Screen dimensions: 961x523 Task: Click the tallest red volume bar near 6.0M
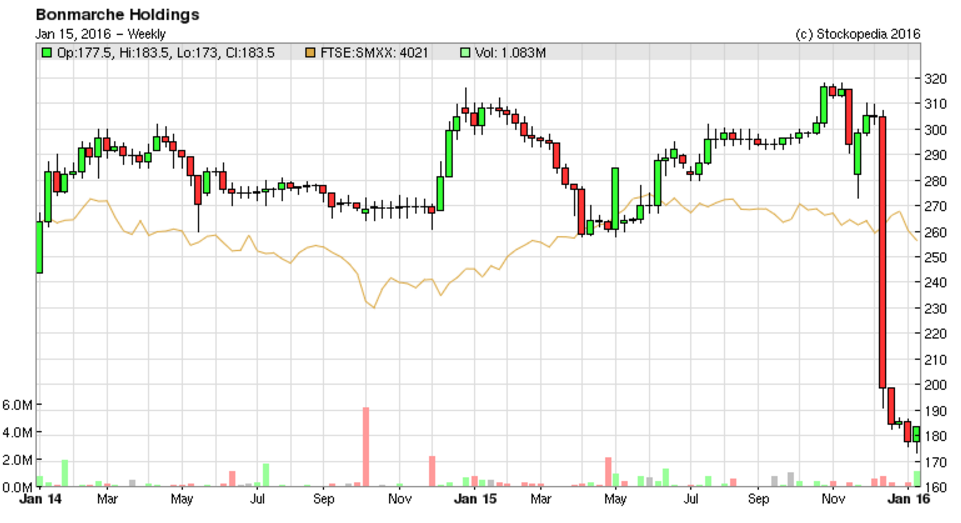click(366, 447)
